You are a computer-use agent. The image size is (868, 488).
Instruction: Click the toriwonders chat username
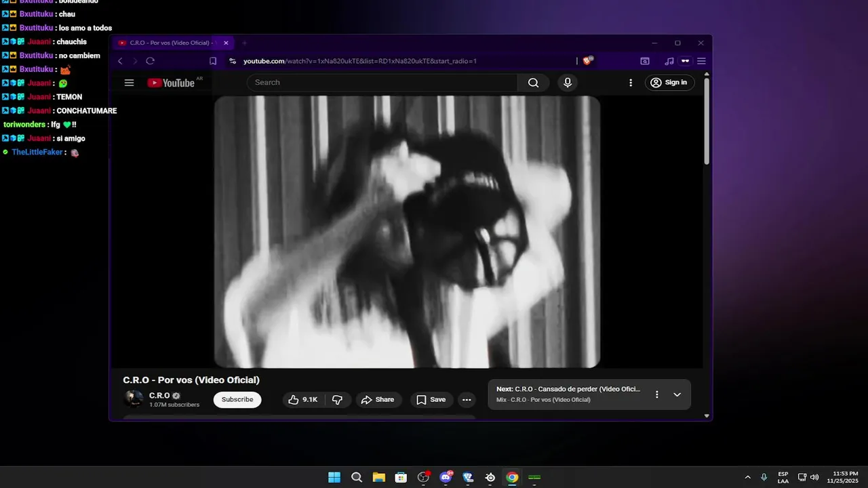(x=25, y=125)
